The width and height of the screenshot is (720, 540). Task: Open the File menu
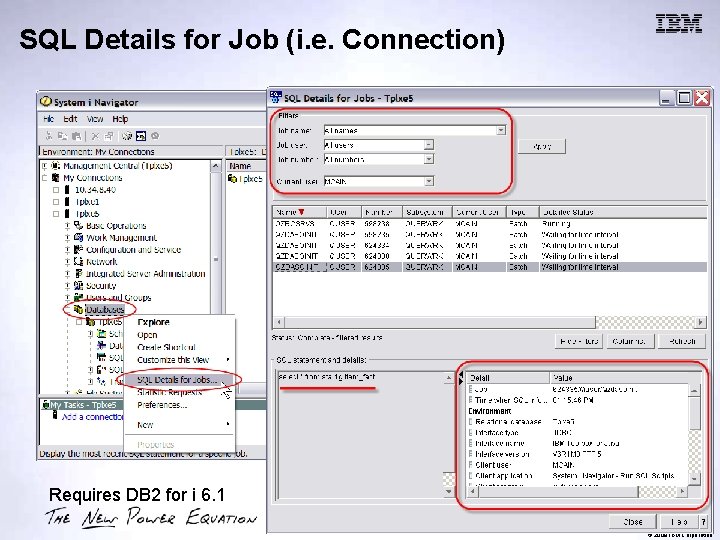click(x=49, y=119)
